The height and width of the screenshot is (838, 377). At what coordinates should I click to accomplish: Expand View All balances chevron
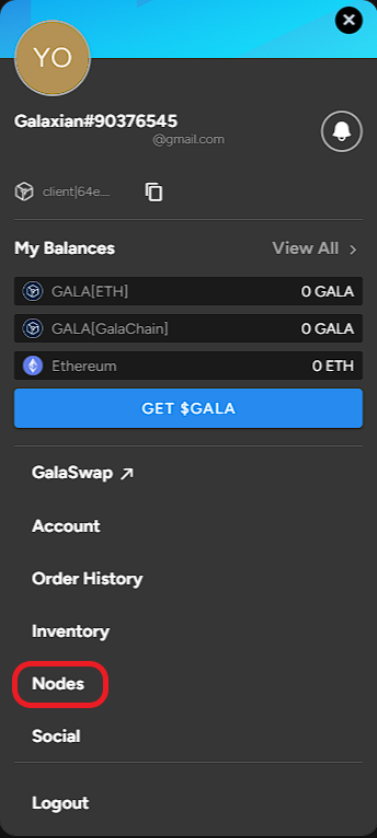(352, 249)
